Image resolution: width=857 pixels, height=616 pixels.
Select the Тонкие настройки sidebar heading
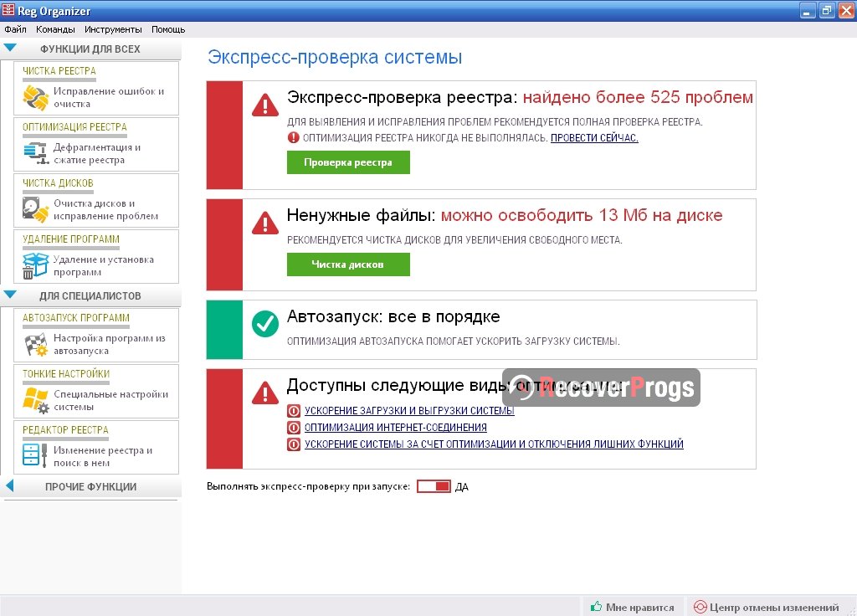click(x=66, y=374)
